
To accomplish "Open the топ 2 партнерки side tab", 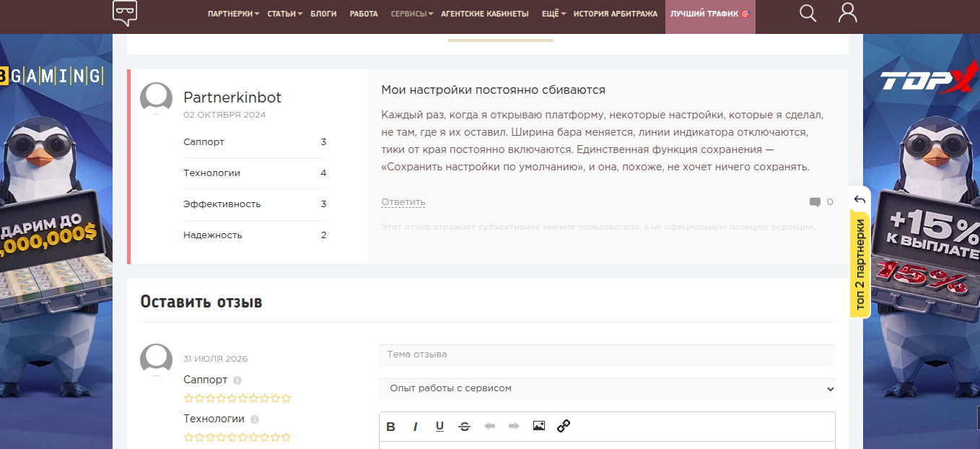I will (x=859, y=264).
